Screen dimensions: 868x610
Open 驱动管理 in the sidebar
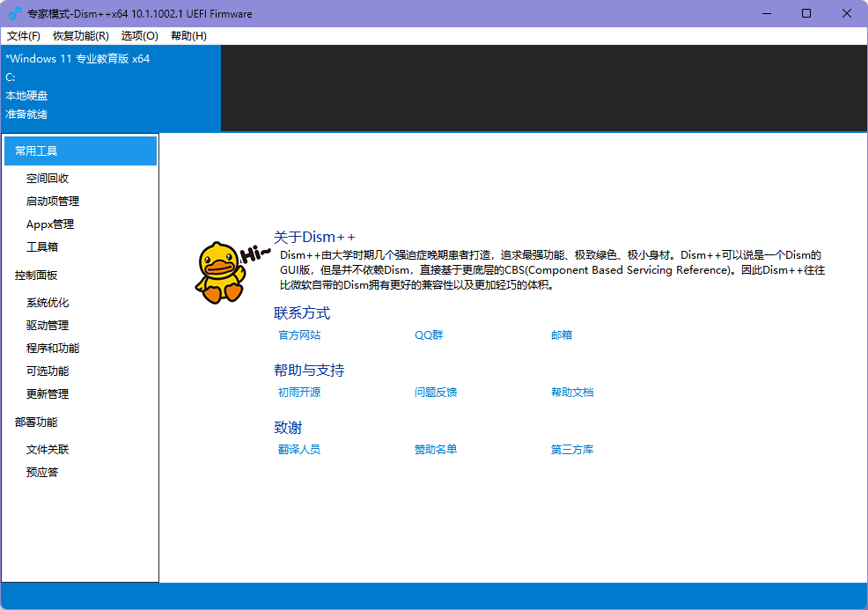tap(48, 326)
